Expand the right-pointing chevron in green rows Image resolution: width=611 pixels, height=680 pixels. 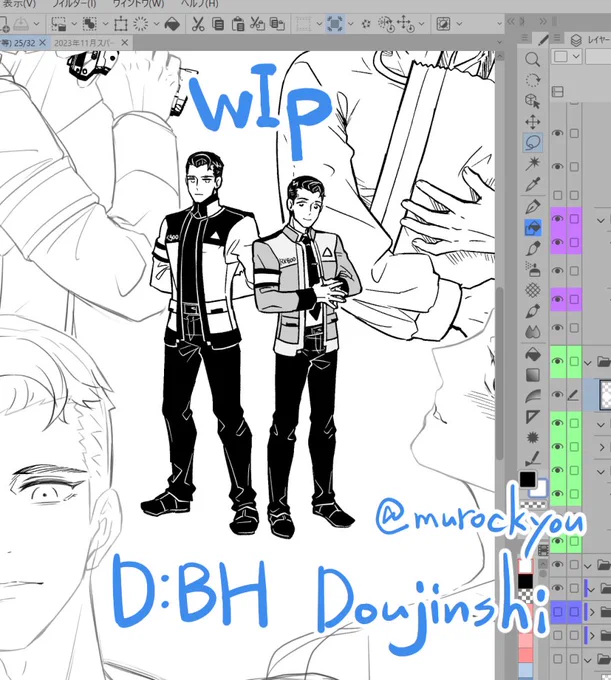(x=602, y=447)
